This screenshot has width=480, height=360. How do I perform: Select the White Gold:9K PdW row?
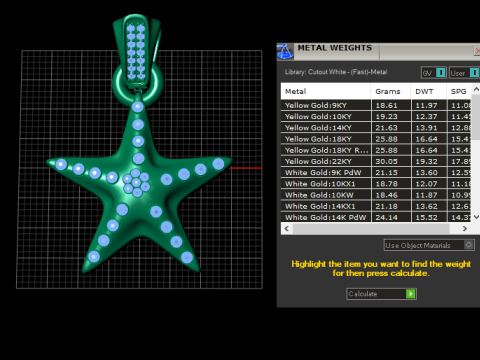[x=376, y=173]
